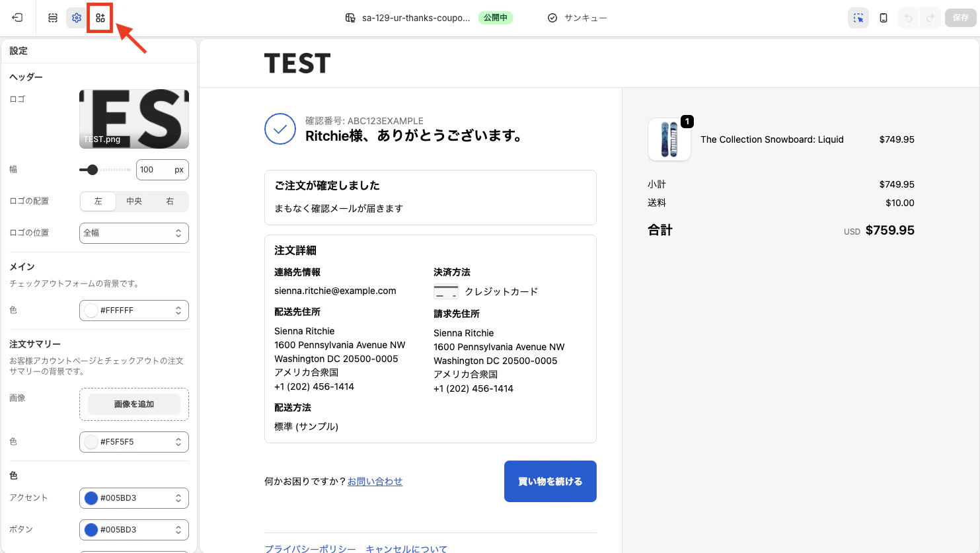Image resolution: width=980 pixels, height=553 pixels.
Task: Click the 確認番号: ABC123EXAMPLE text
Action: (364, 121)
